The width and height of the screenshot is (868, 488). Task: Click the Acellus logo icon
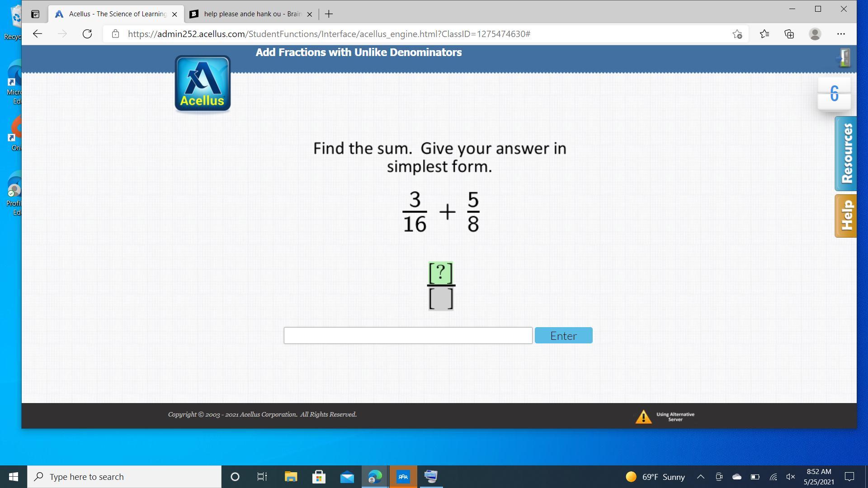point(203,84)
